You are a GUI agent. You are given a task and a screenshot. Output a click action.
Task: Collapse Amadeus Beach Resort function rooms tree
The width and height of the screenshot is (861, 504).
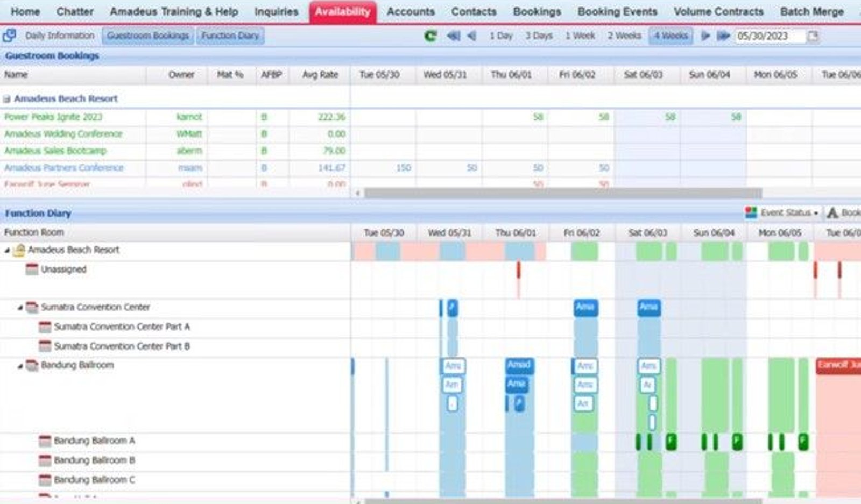[7, 250]
